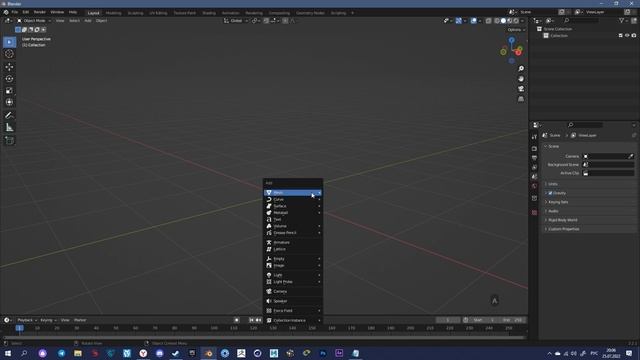Open the Object Mode dropdown
The width and height of the screenshot is (640, 360).
[x=34, y=21]
